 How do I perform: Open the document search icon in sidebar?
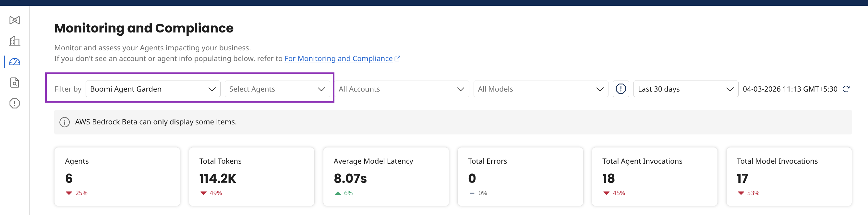(x=15, y=83)
